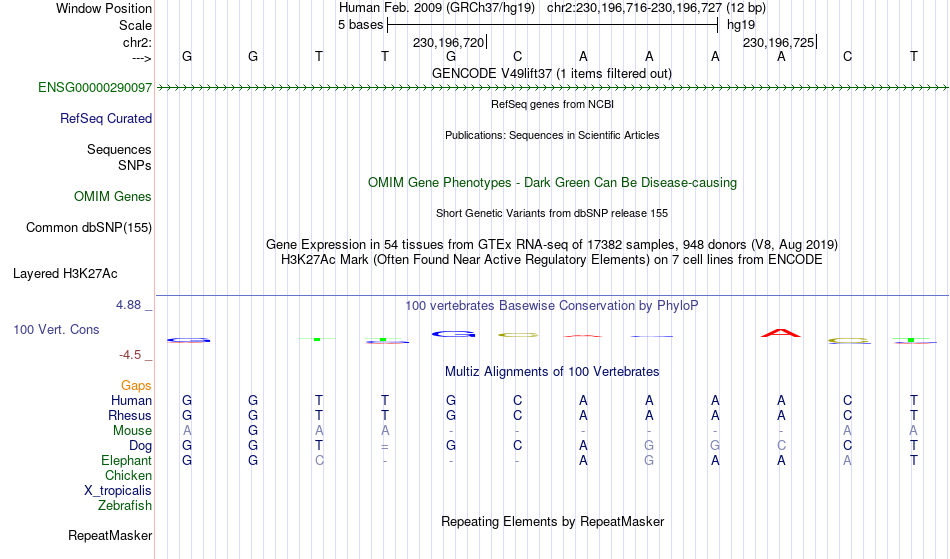
Task: Click the C base in the Elephant alignment row
Action: tap(319, 461)
